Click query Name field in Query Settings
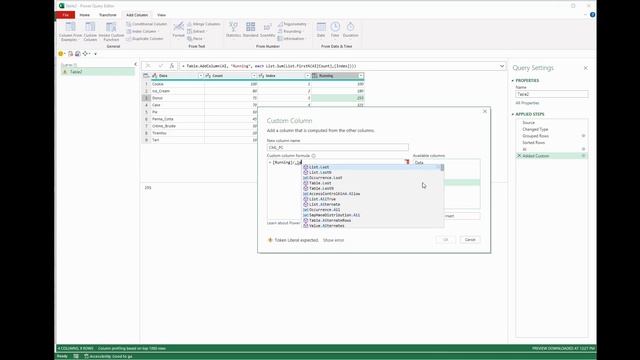The height and width of the screenshot is (360, 640). coord(551,94)
